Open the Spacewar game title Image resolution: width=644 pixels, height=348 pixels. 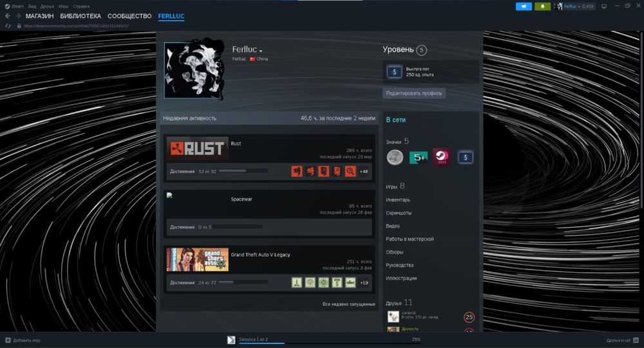pos(241,199)
